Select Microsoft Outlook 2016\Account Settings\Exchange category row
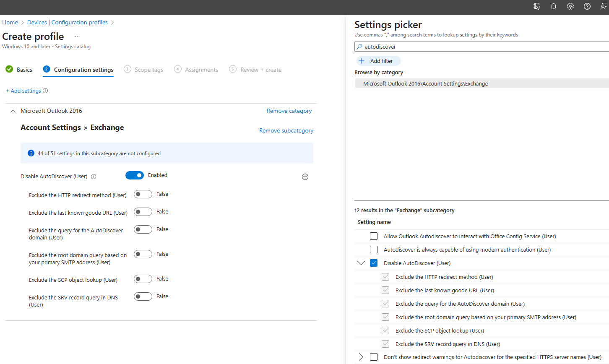The width and height of the screenshot is (609, 364). pyautogui.click(x=481, y=83)
